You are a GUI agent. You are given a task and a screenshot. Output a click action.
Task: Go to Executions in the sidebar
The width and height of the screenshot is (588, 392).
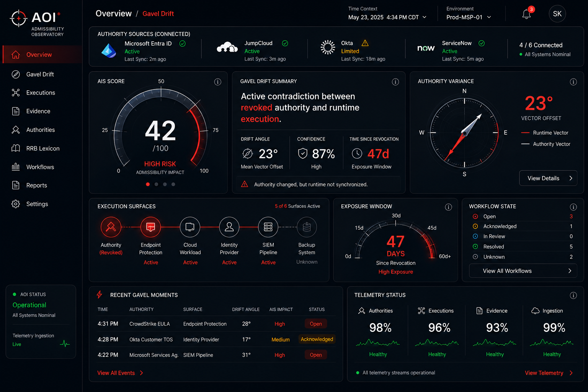tap(41, 93)
